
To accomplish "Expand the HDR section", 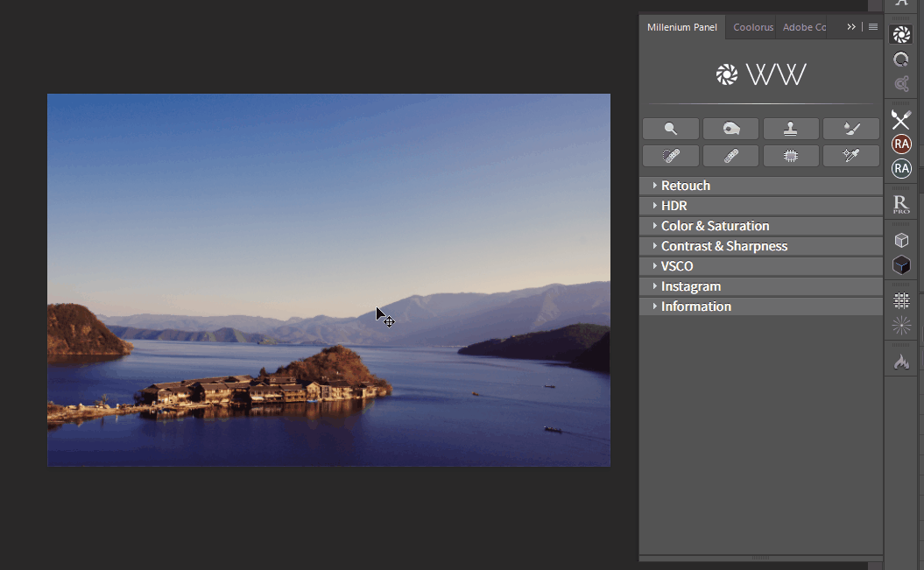I will (x=761, y=206).
